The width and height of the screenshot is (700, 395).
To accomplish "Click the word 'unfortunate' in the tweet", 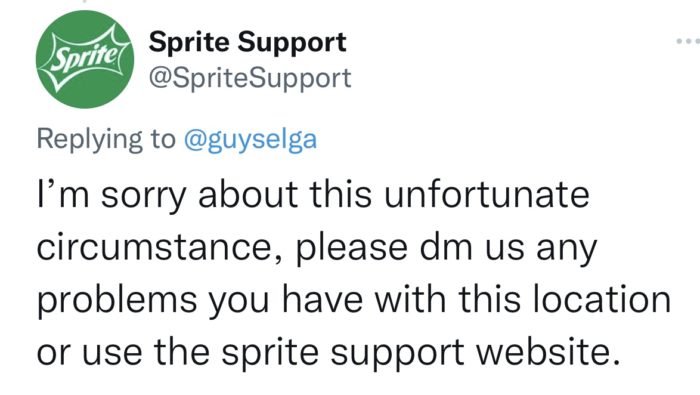I will click(x=487, y=194).
